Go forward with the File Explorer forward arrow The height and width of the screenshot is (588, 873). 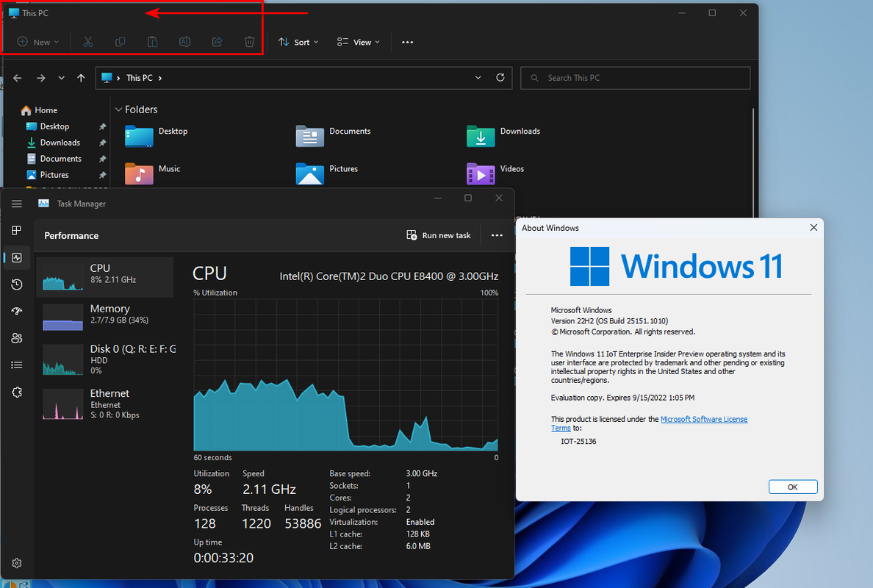(40, 78)
